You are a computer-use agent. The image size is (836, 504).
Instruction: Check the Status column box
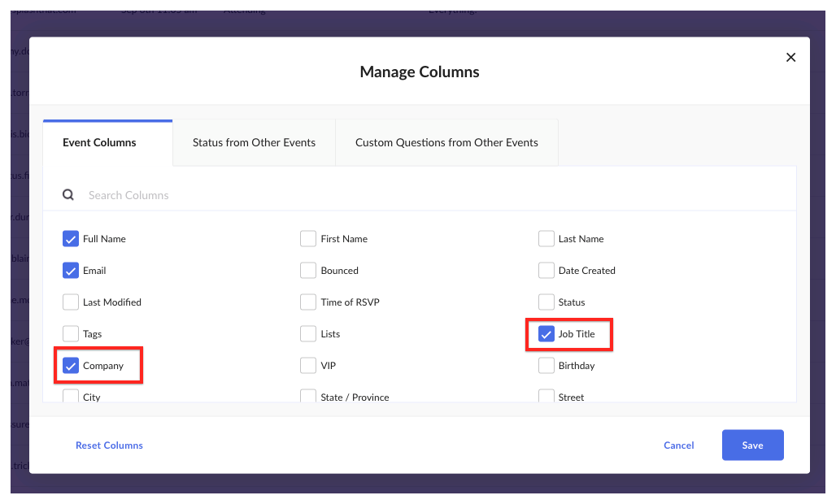click(546, 302)
